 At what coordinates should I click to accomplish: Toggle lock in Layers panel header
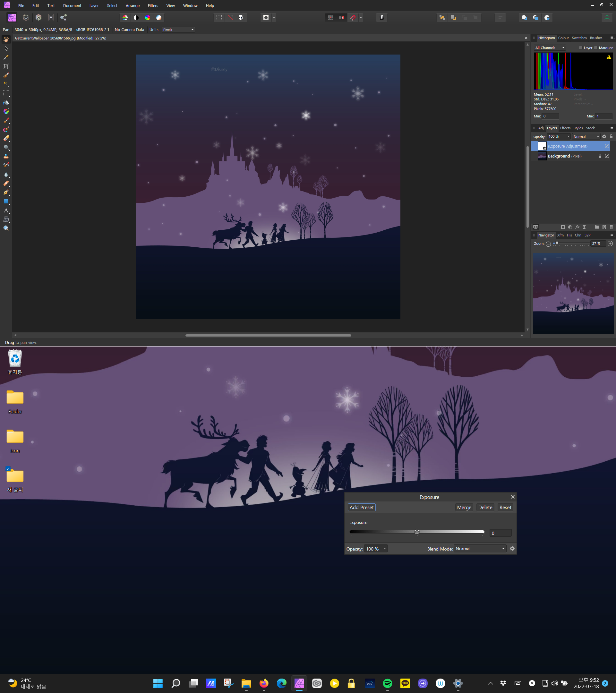click(611, 137)
